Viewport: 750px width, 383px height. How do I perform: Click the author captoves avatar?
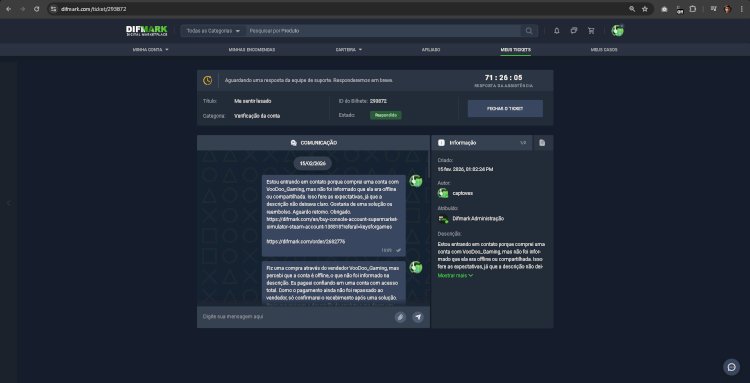[x=443, y=193]
